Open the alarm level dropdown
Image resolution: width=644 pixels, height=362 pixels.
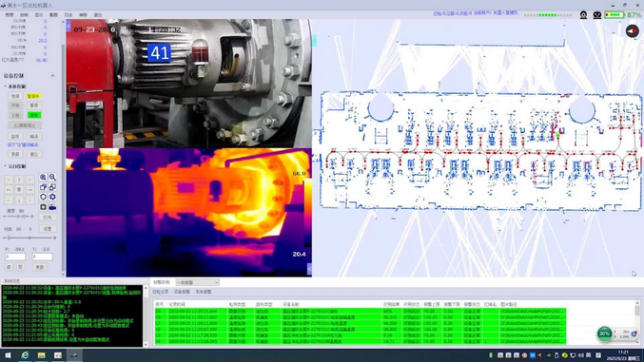coord(198,282)
